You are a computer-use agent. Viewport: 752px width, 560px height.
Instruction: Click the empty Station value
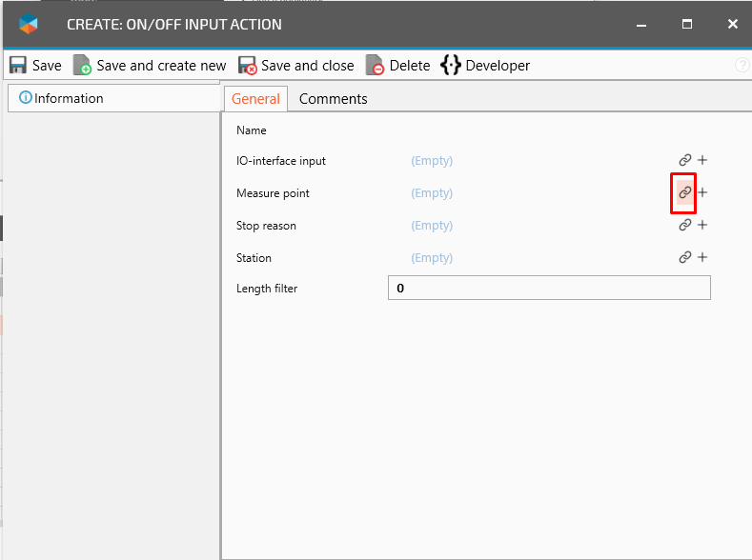coord(432,258)
